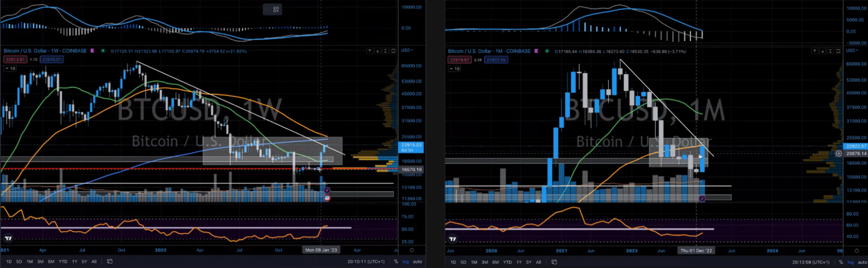Open go-to-date calendar icon in monthly chart
Viewport: 868px width, 268px height.
554,262
